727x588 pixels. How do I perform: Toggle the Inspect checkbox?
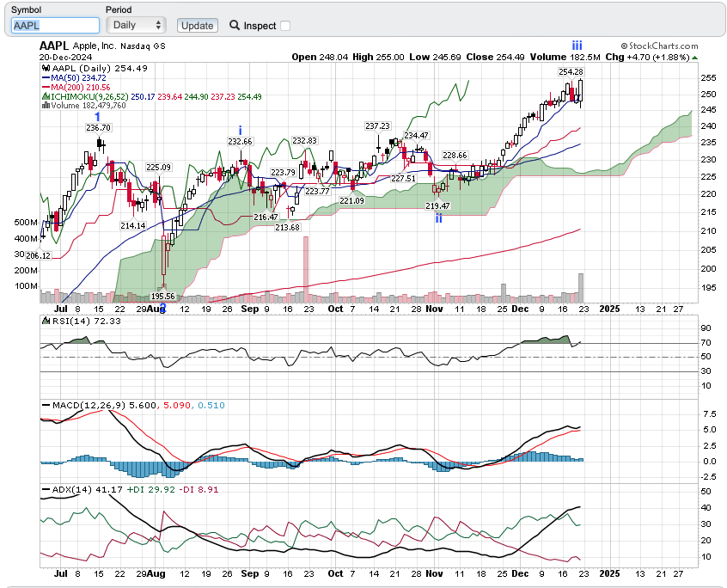(x=285, y=26)
